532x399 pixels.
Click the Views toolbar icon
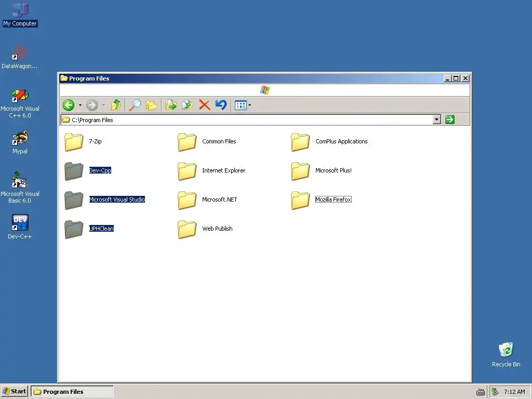(241, 105)
